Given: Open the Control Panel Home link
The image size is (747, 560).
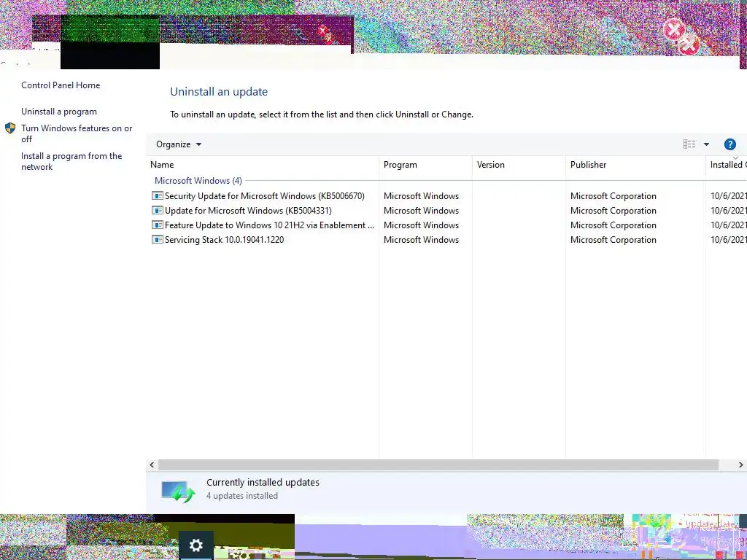Looking at the screenshot, I should [x=61, y=85].
